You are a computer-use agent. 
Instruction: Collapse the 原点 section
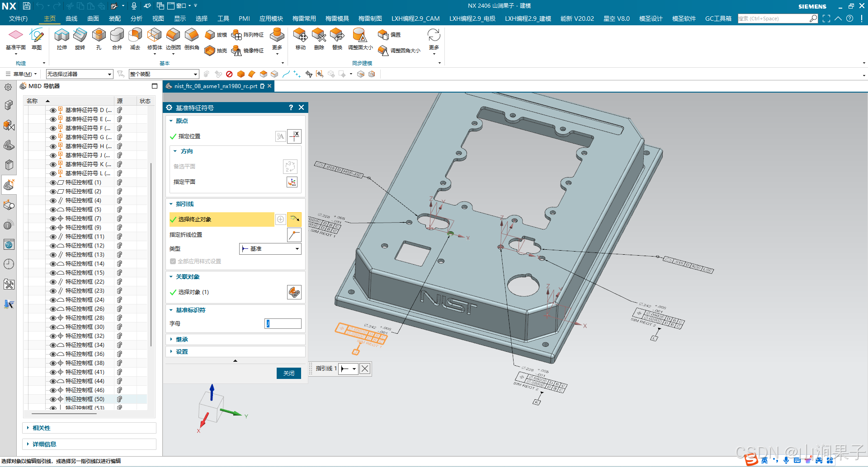coord(171,121)
